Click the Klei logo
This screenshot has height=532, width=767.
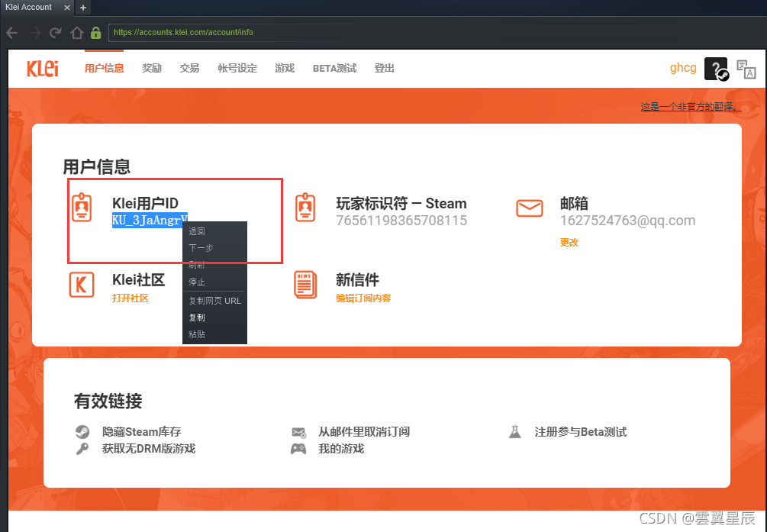pos(43,69)
